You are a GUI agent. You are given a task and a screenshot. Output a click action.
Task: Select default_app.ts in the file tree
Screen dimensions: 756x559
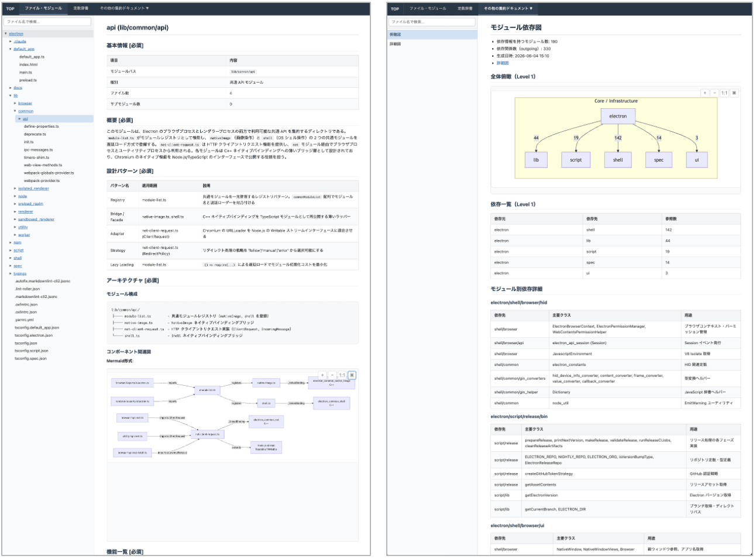pyautogui.click(x=32, y=57)
